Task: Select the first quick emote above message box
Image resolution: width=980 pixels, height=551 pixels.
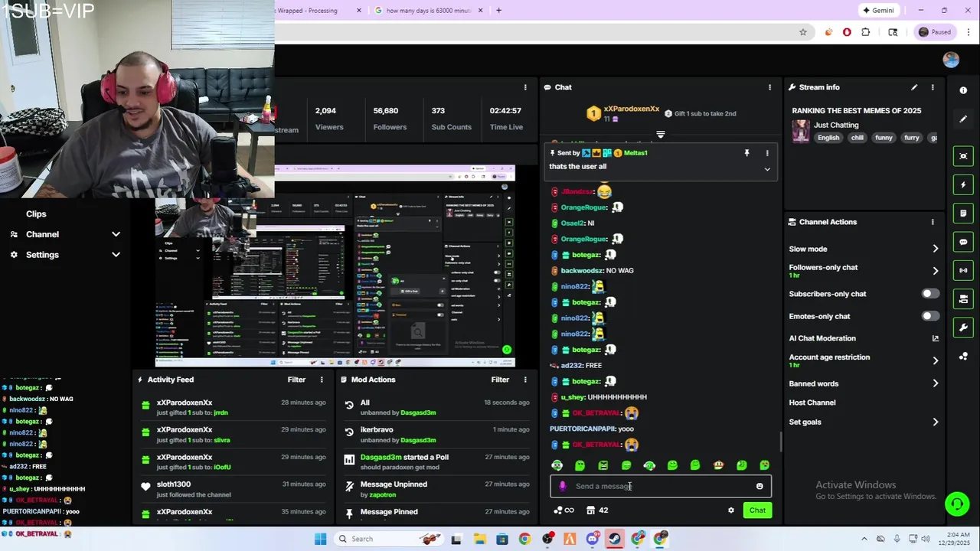Action: (x=557, y=465)
